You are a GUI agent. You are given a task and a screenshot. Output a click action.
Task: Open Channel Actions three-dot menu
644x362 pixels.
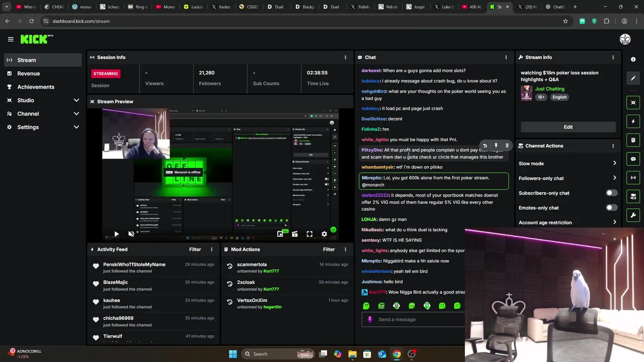coord(613,146)
